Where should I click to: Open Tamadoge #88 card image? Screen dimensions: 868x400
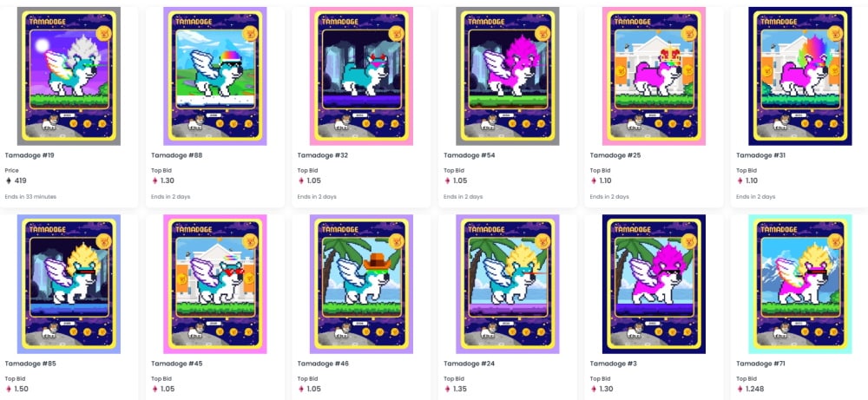214,76
